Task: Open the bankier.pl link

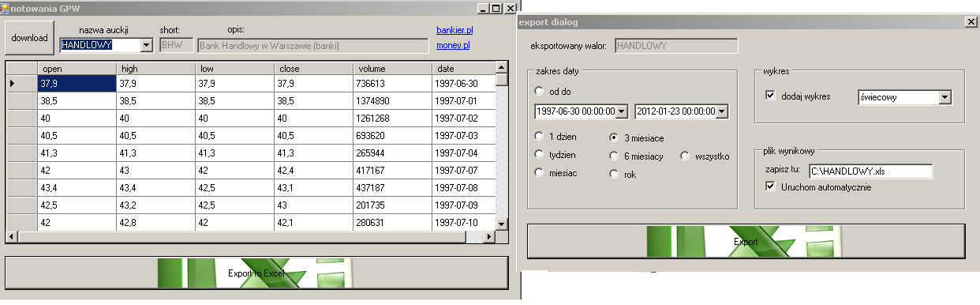Action: point(454,29)
